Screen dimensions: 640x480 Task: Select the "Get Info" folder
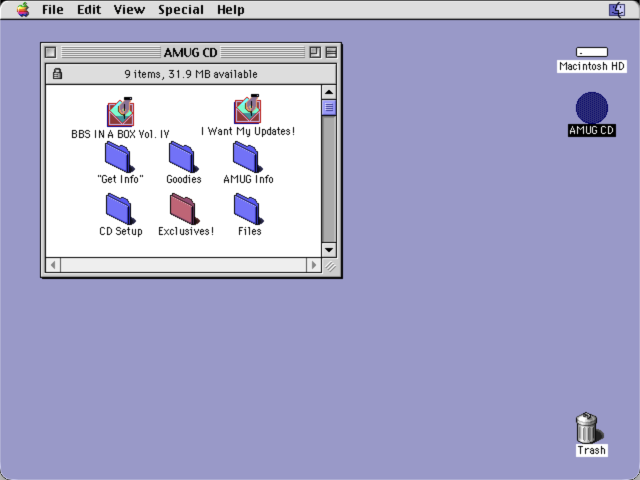pos(119,157)
